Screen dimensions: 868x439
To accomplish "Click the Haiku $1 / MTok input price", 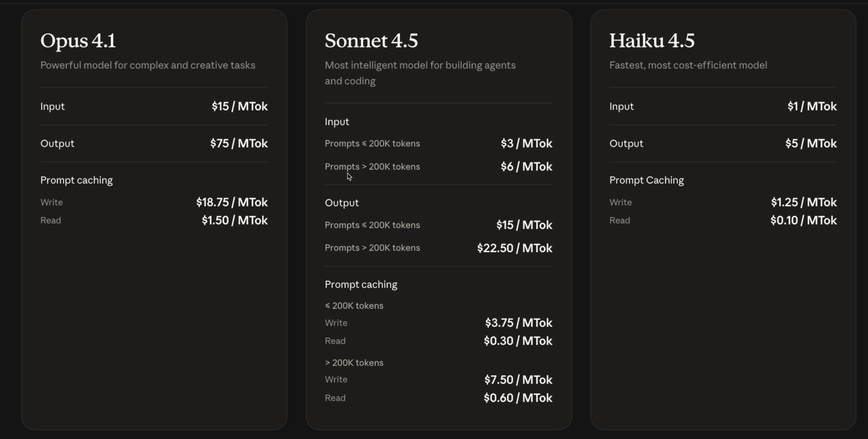I will point(812,107).
